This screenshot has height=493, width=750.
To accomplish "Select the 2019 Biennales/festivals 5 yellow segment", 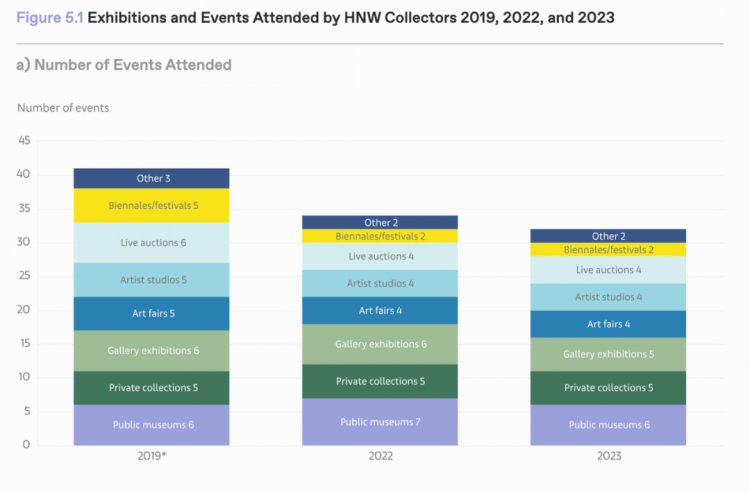I will [151, 206].
